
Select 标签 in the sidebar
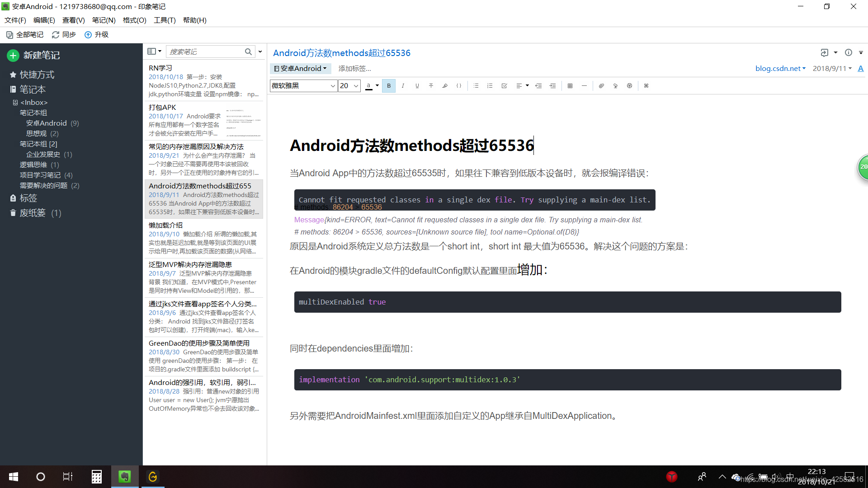[x=28, y=198]
